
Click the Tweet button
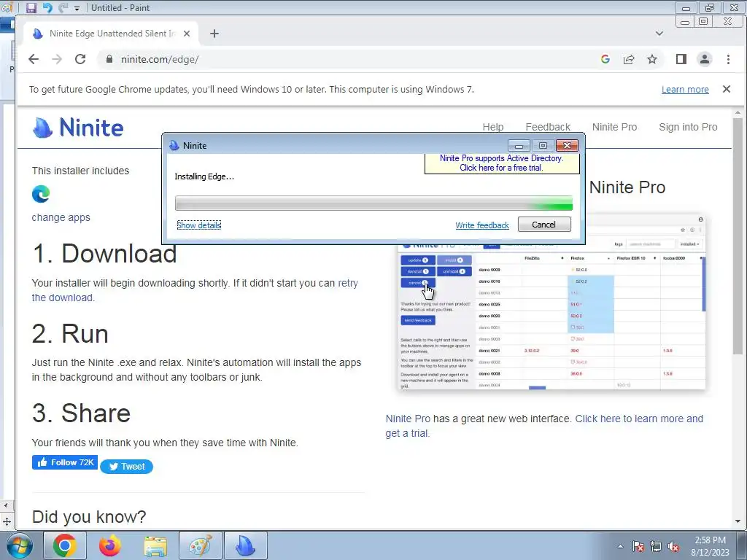pos(127,467)
